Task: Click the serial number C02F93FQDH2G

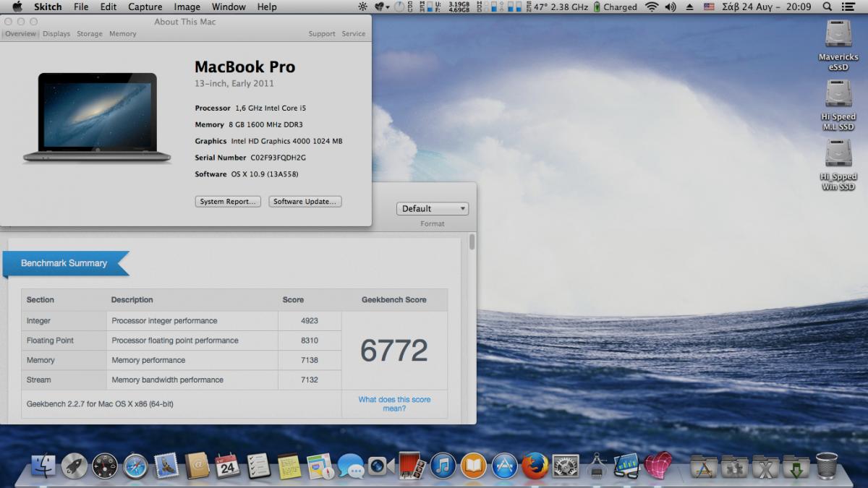Action: (x=278, y=158)
